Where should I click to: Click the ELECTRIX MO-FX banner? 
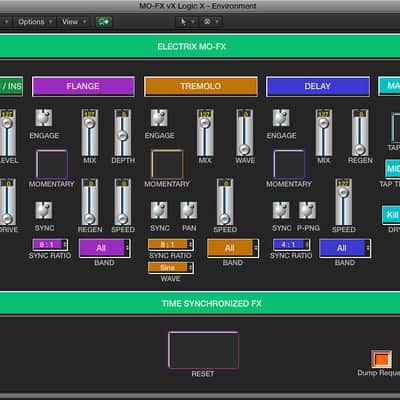(199, 46)
